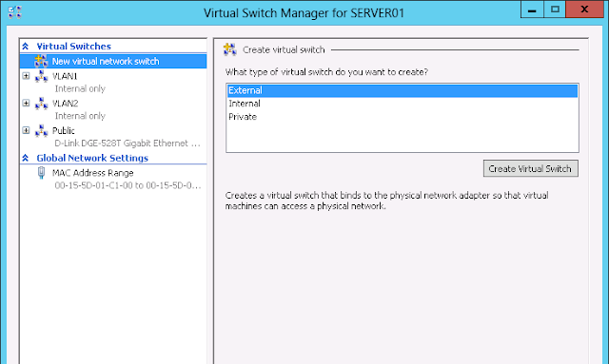Expand the VLAN2 tree node

(26, 103)
